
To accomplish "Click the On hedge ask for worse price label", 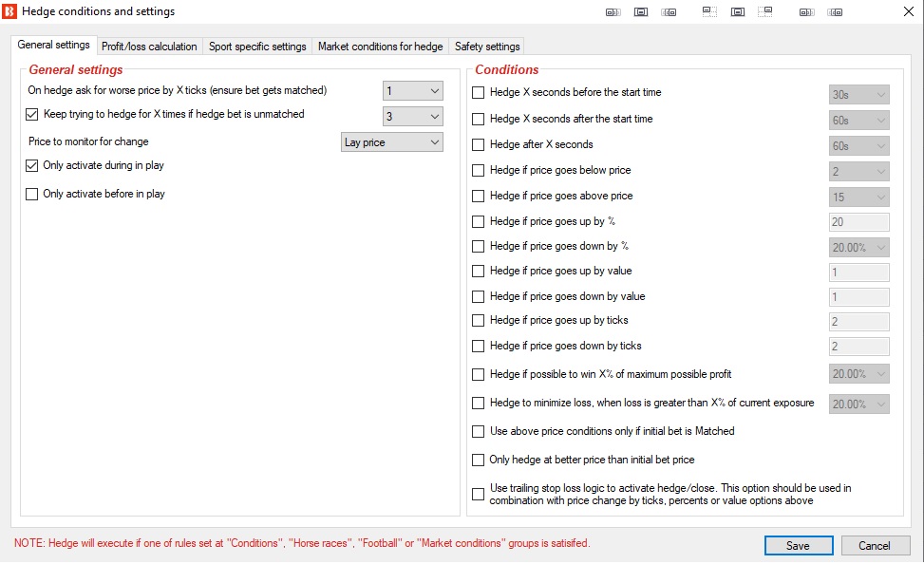I will click(x=177, y=90).
